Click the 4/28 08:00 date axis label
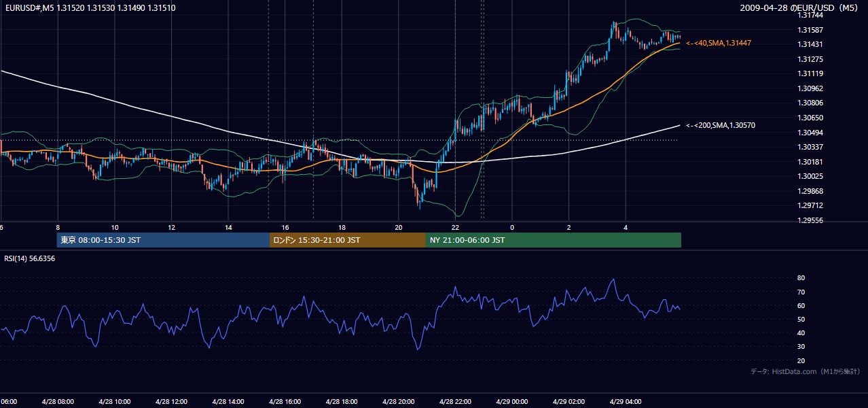 point(58,401)
